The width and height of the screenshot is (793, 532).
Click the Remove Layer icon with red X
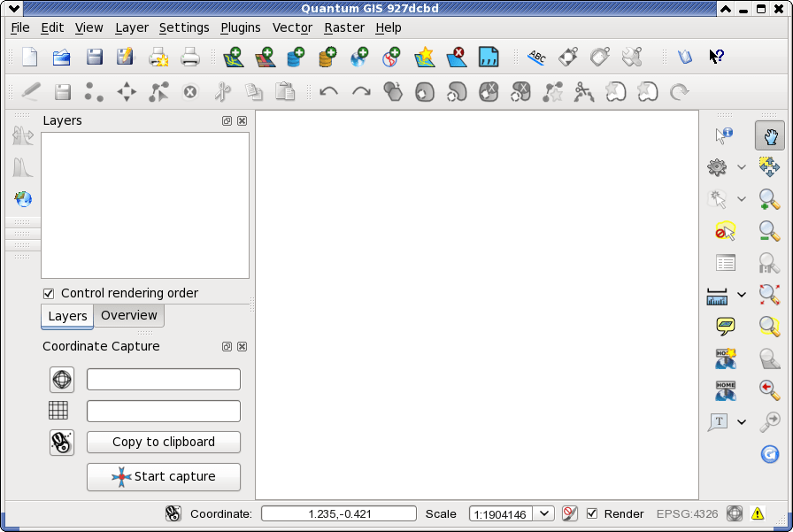click(x=457, y=57)
